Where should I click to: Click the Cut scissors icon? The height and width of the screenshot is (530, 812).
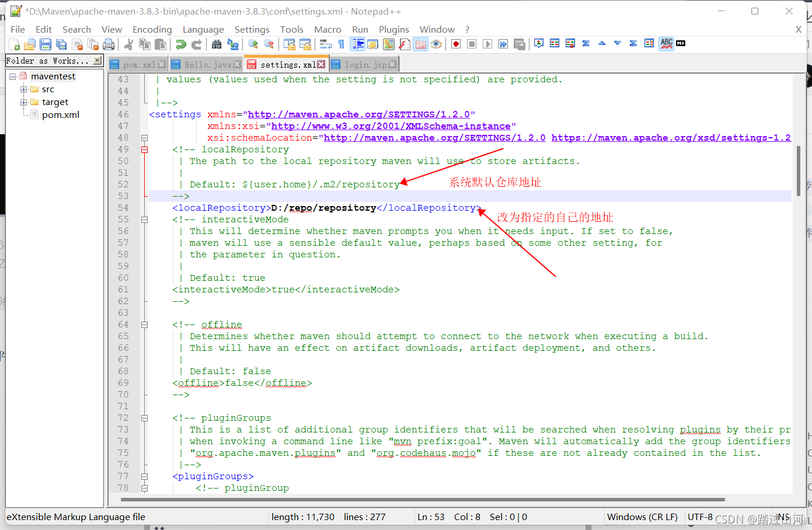click(128, 44)
